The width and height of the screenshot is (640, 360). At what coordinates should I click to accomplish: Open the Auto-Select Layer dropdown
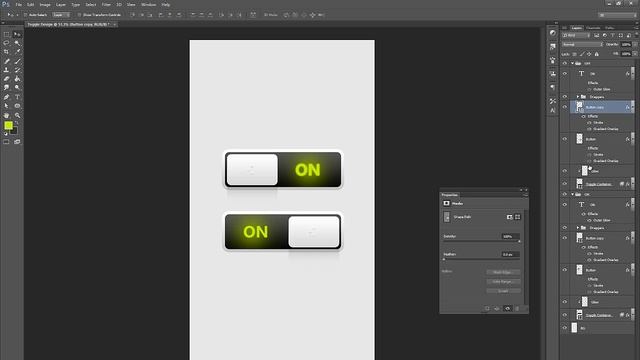pos(60,15)
